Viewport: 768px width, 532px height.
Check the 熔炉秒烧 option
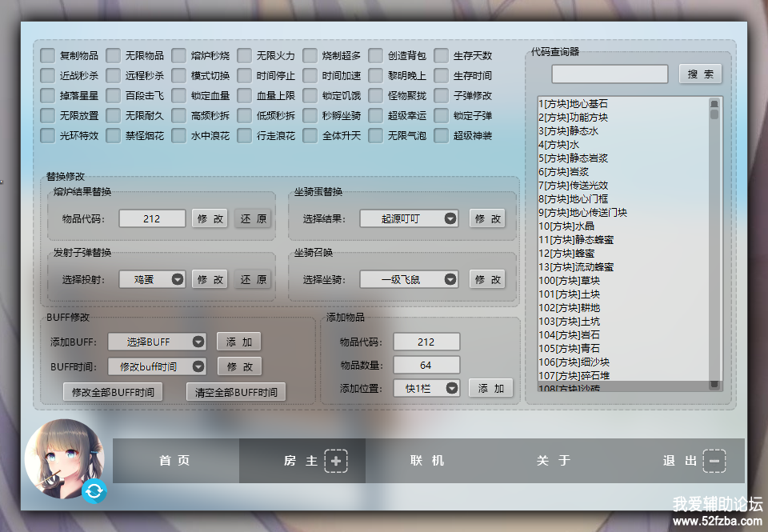pos(178,55)
